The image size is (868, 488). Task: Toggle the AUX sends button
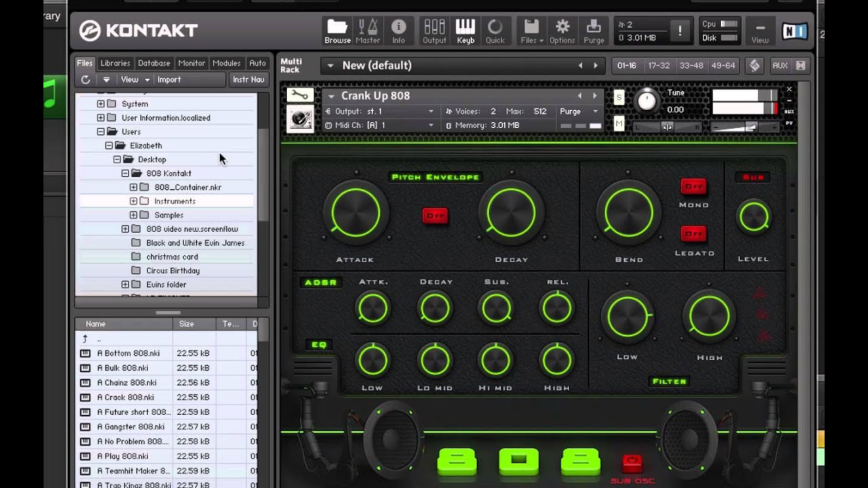(780, 66)
